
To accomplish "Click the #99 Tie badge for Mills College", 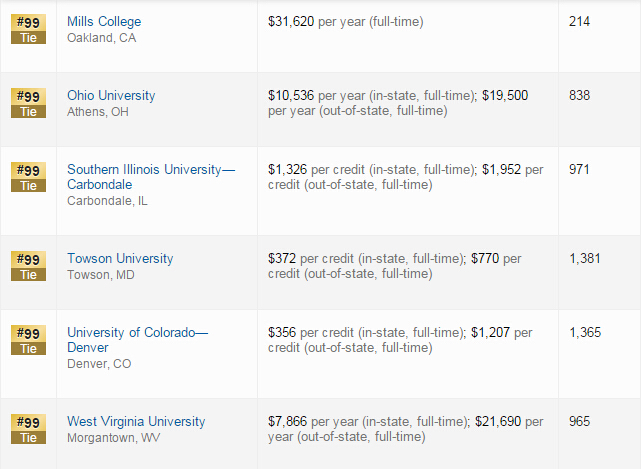I will (x=28, y=29).
